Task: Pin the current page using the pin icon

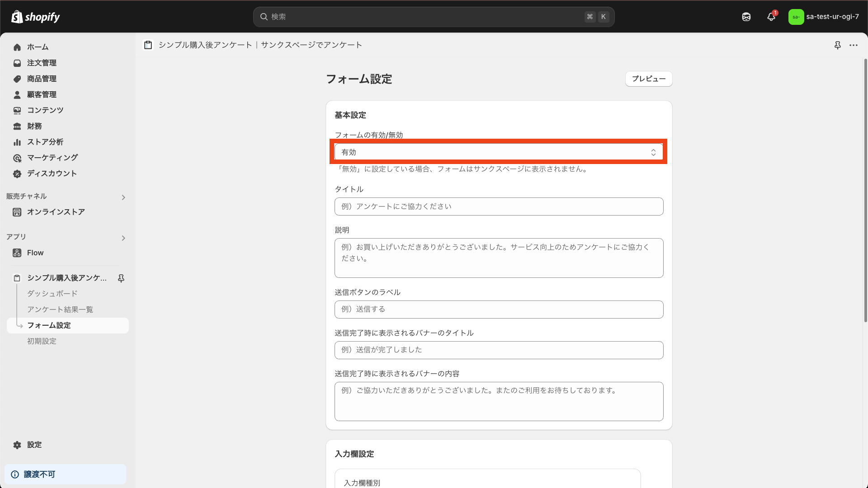Action: pos(838,45)
